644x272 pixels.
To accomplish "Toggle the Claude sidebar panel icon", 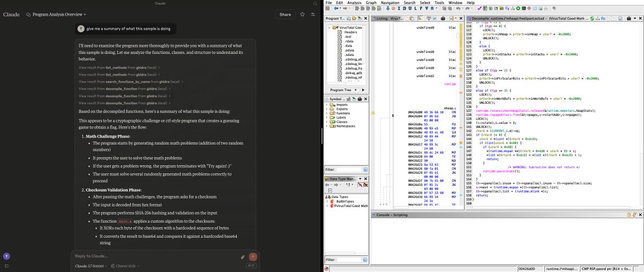I will click(x=6, y=266).
